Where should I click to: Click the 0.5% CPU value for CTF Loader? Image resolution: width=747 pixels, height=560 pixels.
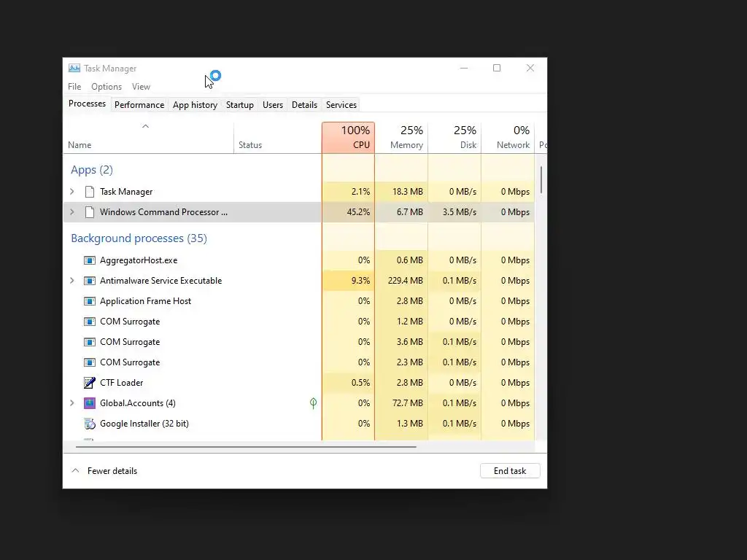(x=360, y=382)
